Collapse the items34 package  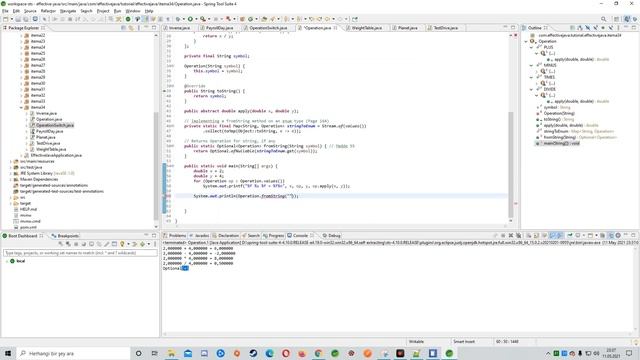click(21, 107)
